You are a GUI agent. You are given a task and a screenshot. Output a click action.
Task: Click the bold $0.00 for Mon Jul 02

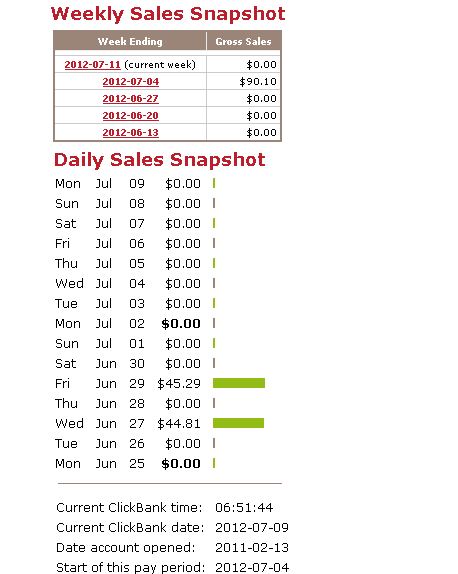click(x=181, y=324)
